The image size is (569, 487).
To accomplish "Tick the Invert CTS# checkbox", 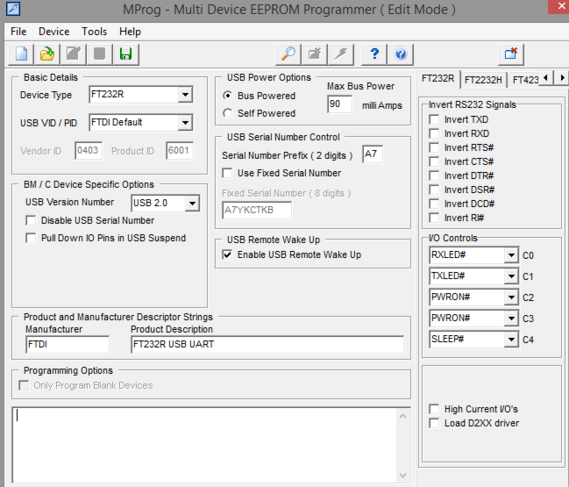I will pyautogui.click(x=434, y=161).
